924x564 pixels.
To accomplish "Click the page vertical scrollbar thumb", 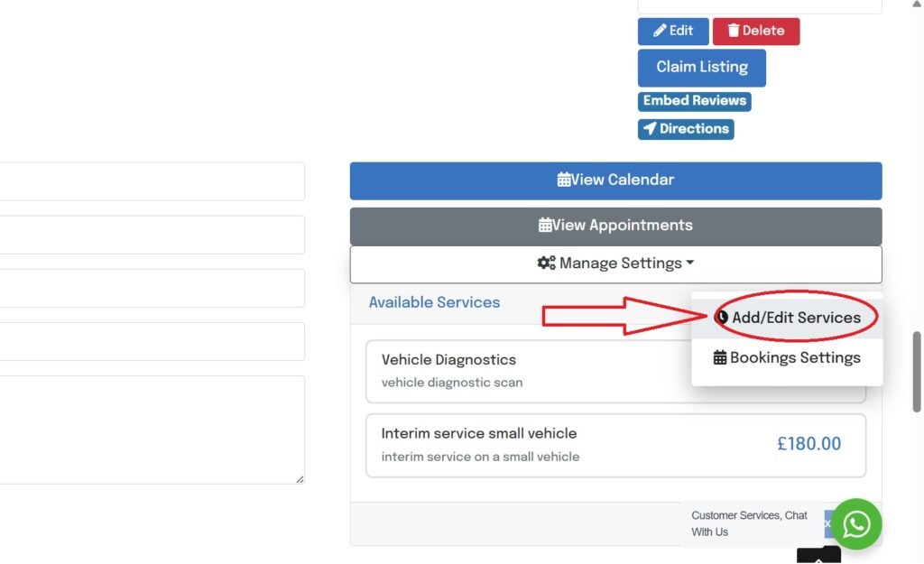I will (x=918, y=371).
